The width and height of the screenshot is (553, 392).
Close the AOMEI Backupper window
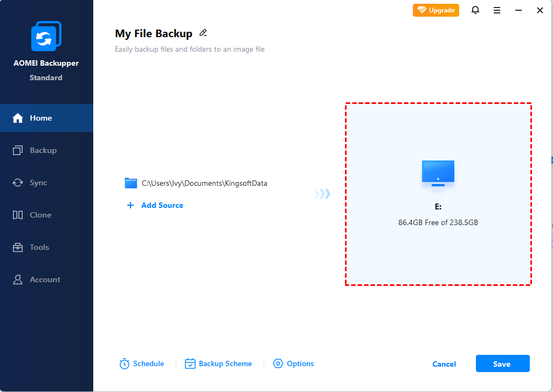pos(540,10)
